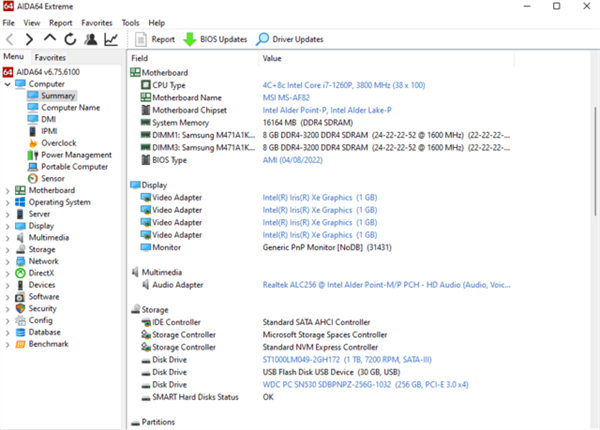Open the Power Management page
Viewport: 600px width, 430px height.
point(76,155)
